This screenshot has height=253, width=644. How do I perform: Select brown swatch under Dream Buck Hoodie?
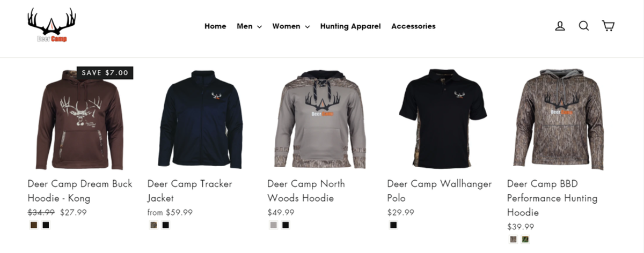[x=34, y=225]
